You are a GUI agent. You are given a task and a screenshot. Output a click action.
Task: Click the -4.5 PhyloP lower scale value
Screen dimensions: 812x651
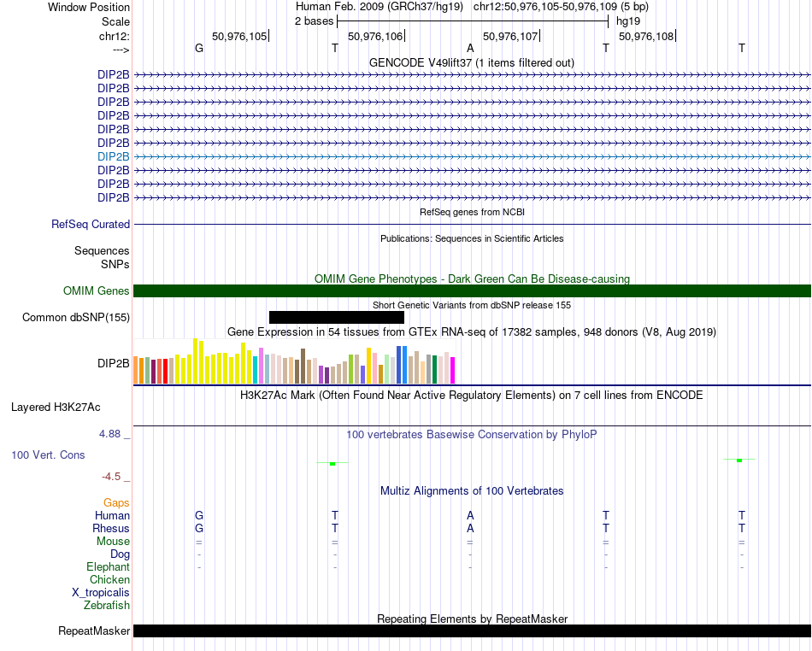point(111,477)
